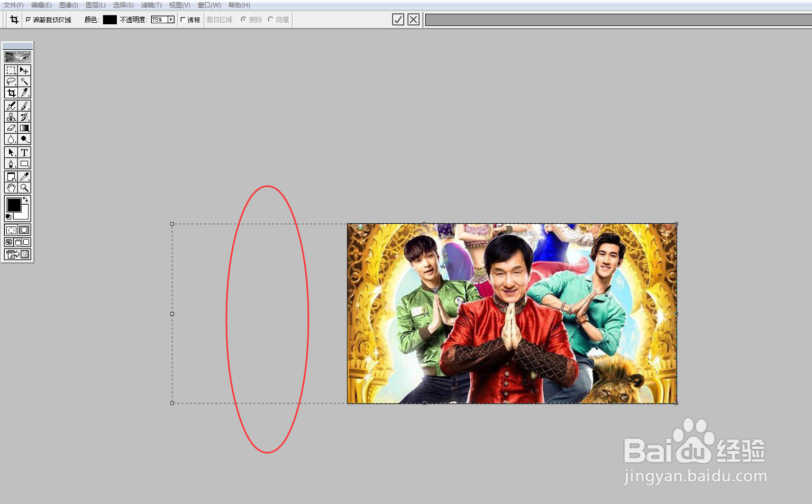Enable the 透视 perspective checkbox
The height and width of the screenshot is (504, 812).
[x=183, y=20]
